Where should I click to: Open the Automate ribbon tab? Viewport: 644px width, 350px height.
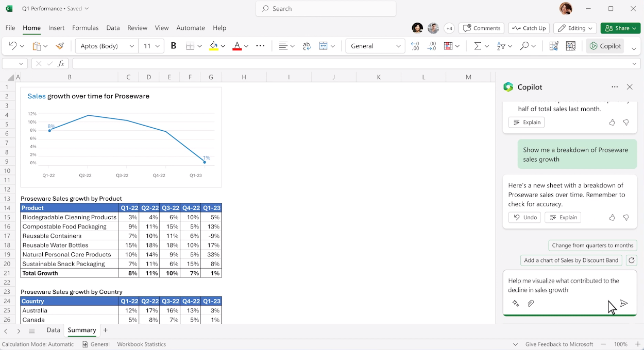point(191,28)
